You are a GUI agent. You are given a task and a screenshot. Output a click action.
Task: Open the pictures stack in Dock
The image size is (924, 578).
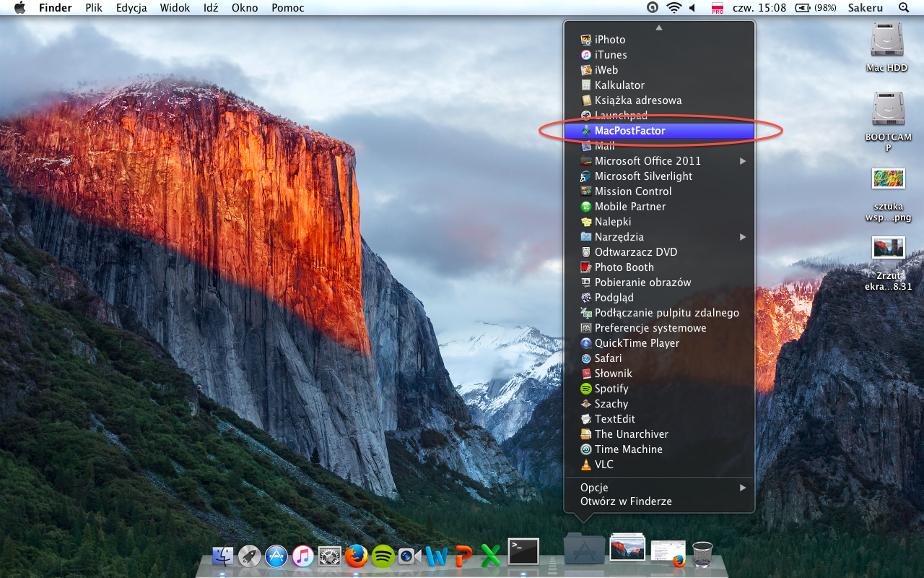point(627,547)
